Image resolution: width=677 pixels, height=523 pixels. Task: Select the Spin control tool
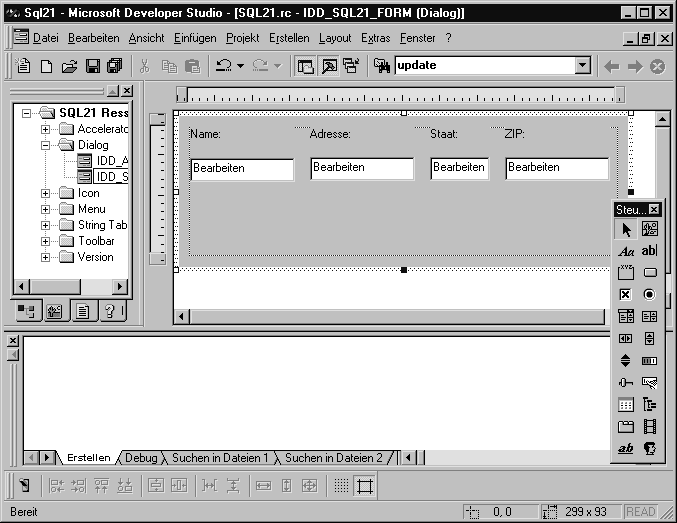click(626, 361)
